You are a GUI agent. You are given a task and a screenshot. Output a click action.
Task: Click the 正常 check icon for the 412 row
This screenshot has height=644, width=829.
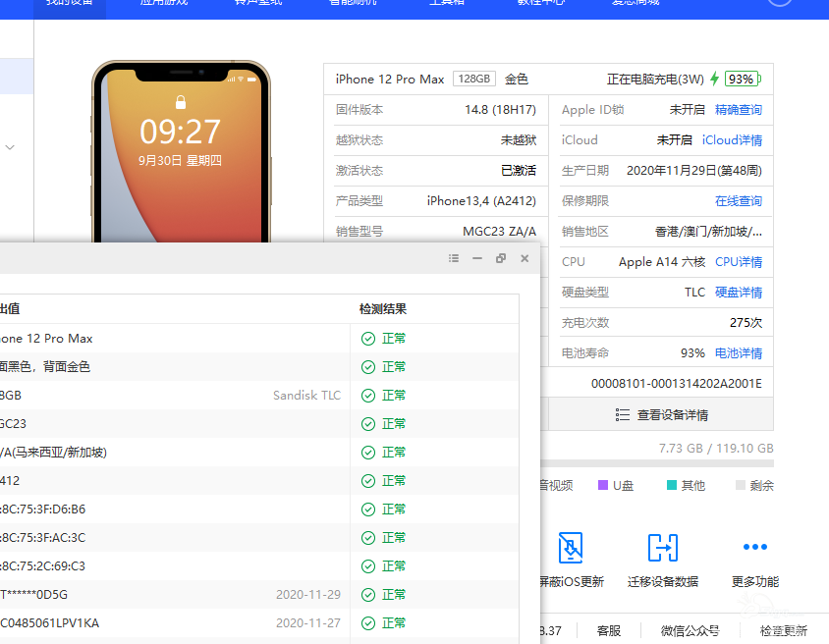click(x=368, y=481)
